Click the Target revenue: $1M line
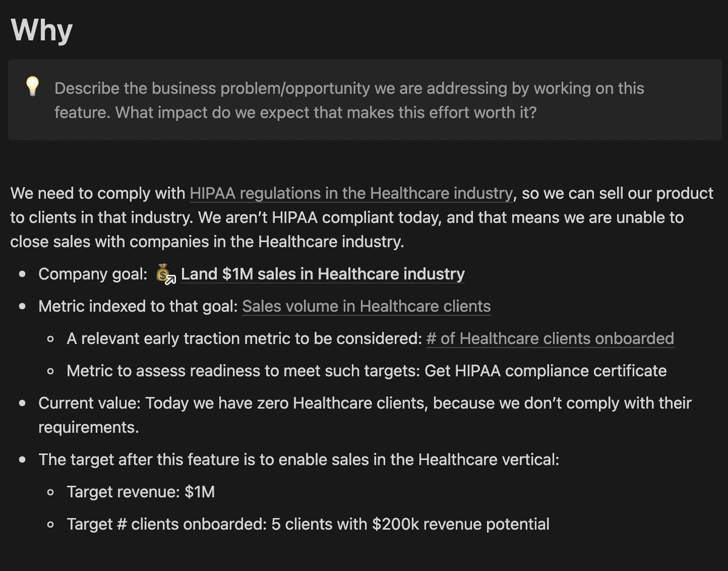 [x=141, y=492]
